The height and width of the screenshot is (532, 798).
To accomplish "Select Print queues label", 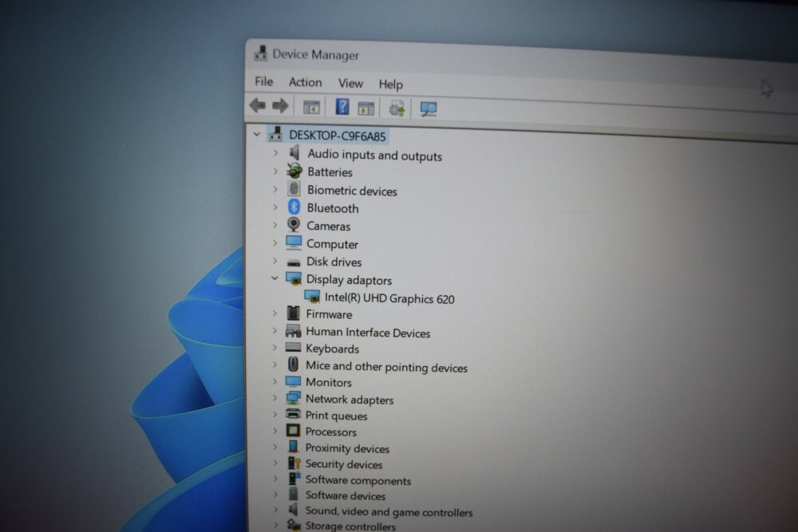I will [x=336, y=416].
